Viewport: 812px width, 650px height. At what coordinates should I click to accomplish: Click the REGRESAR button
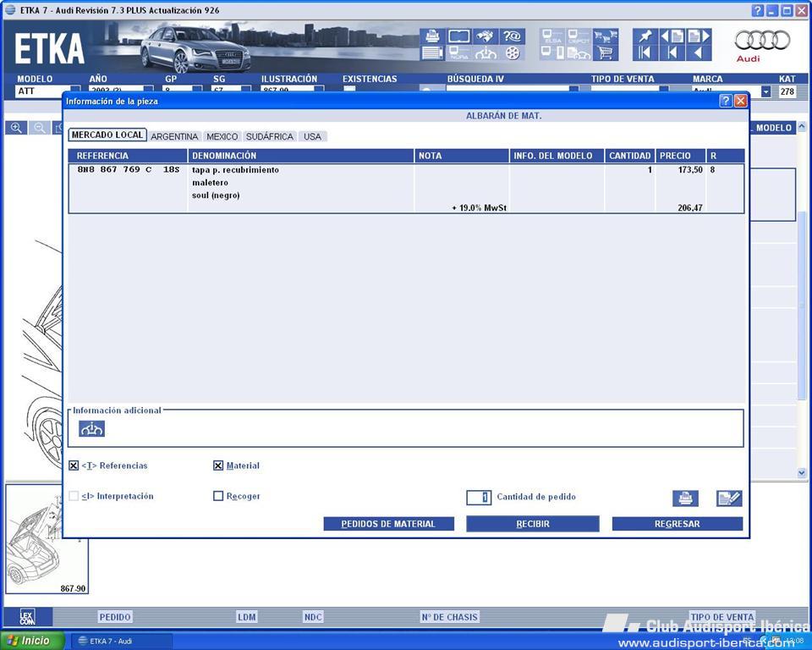(678, 524)
